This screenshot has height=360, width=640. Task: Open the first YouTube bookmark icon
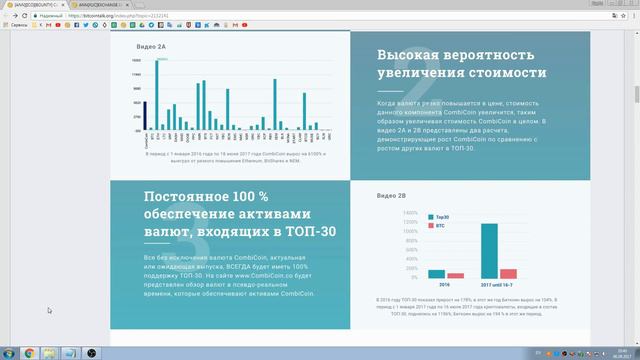[x=58, y=25]
